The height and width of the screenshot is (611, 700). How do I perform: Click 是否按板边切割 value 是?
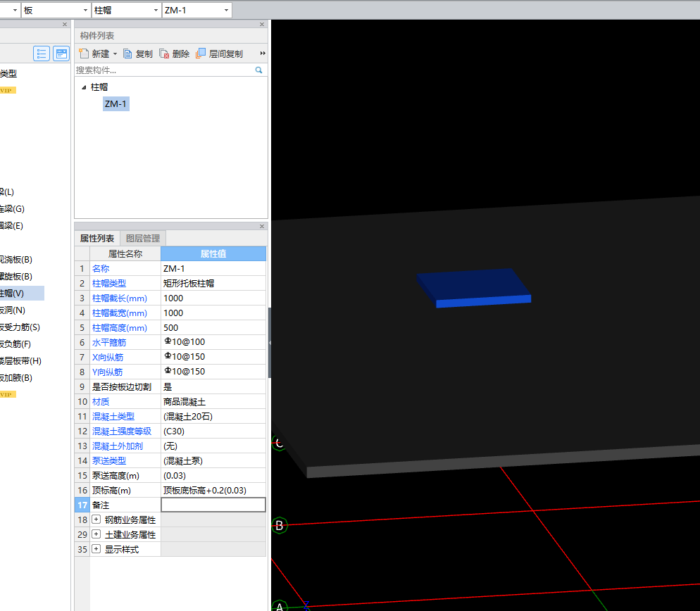(213, 386)
